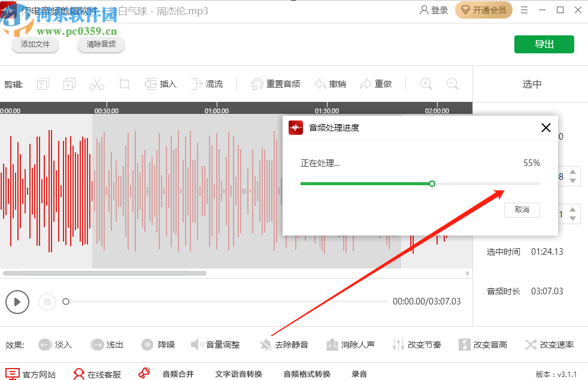Click the Add File (添加文件) button
This screenshot has height=380, width=588.
(35, 44)
